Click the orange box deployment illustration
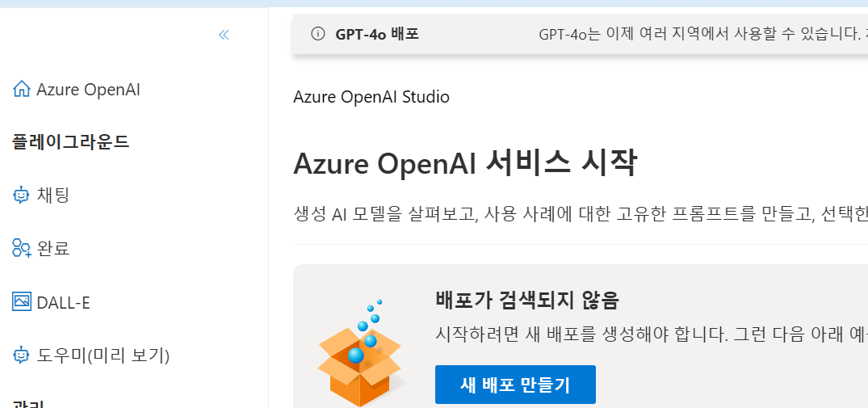Image resolution: width=868 pixels, height=408 pixels. 361,355
